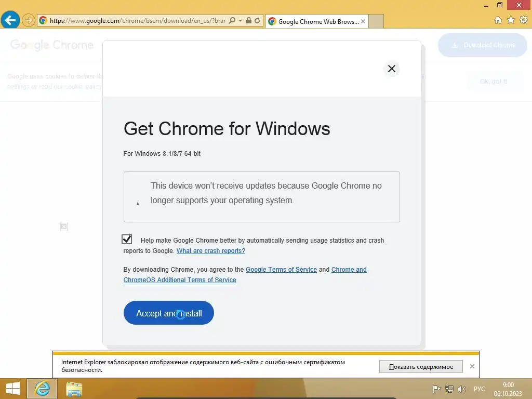532x399 pixels.
Task: Switch the РУС input language indicator
Action: coord(480,389)
